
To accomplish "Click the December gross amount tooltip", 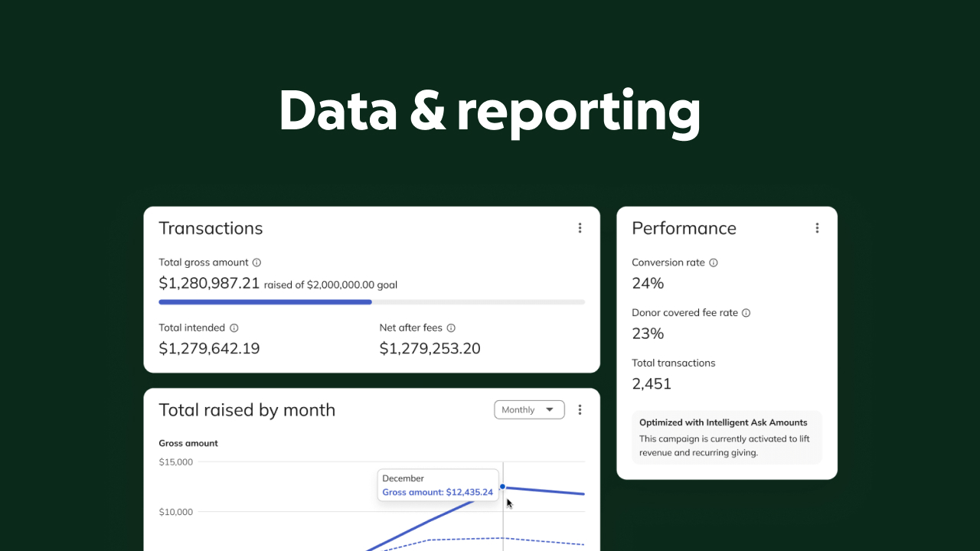I will [437, 485].
